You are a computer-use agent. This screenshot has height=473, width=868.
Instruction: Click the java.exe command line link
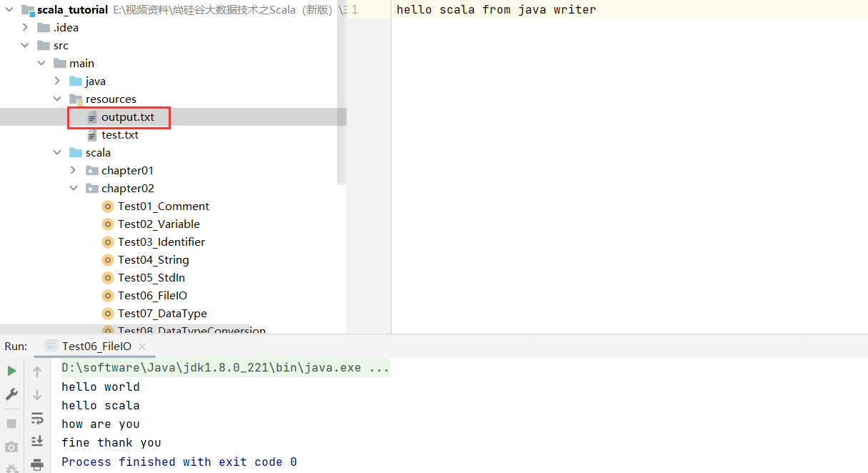(x=224, y=369)
